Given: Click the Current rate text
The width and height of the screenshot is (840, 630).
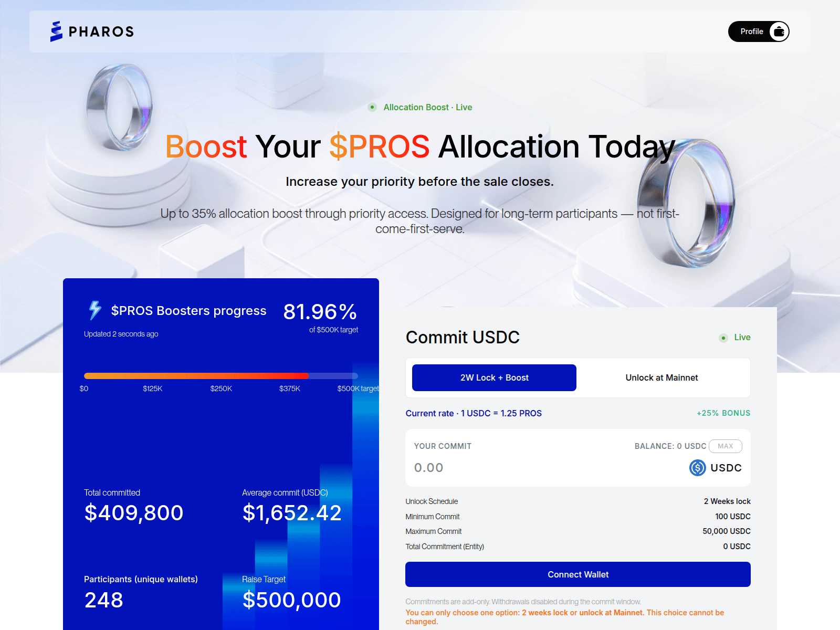Looking at the screenshot, I should coord(474,413).
